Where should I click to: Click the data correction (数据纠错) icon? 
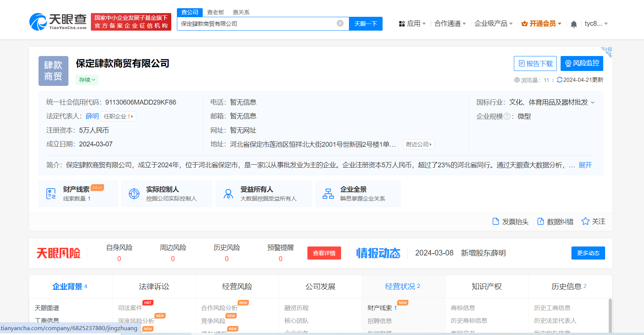tap(540, 221)
